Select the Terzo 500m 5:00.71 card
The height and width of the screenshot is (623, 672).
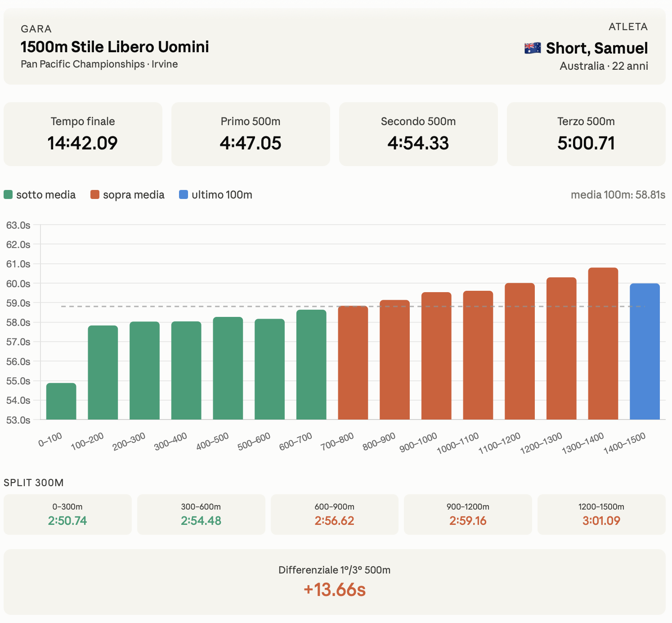[x=586, y=134]
